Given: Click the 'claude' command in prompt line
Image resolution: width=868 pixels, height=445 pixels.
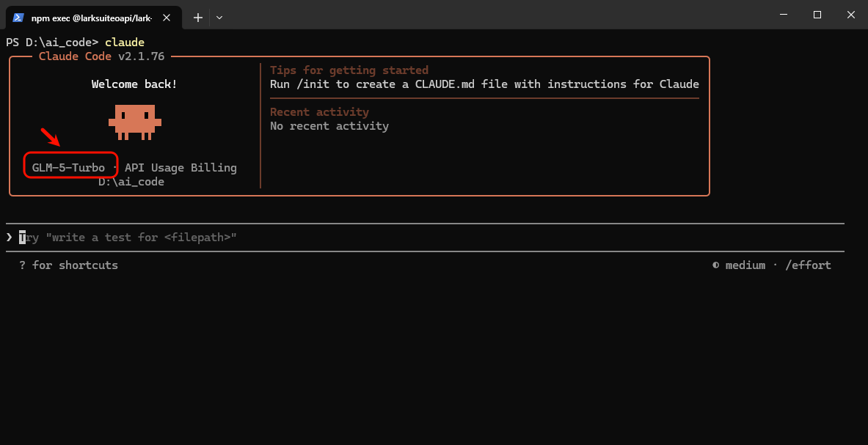Looking at the screenshot, I should [125, 43].
